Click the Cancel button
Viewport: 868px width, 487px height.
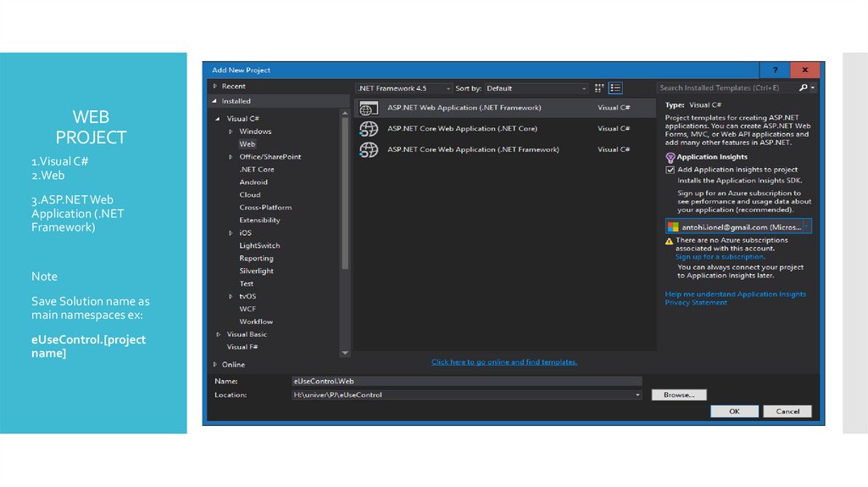tap(787, 411)
